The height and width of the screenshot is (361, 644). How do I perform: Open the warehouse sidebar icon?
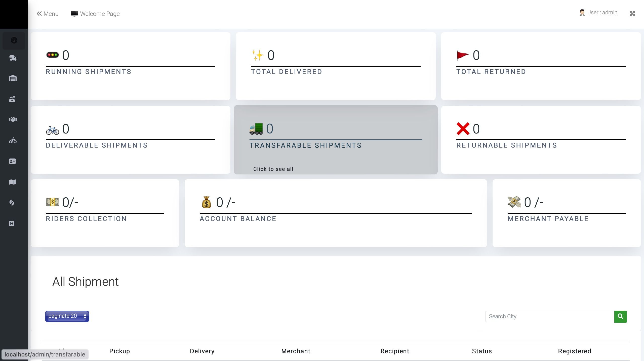13,78
